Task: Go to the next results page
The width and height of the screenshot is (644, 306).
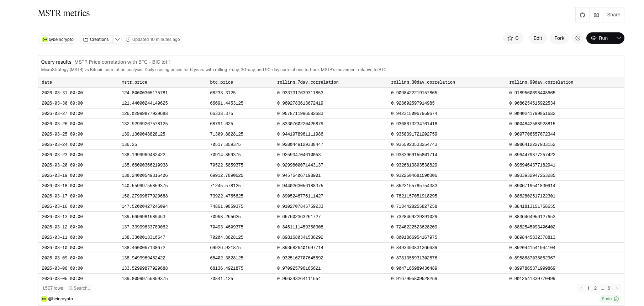Action: coord(617,288)
